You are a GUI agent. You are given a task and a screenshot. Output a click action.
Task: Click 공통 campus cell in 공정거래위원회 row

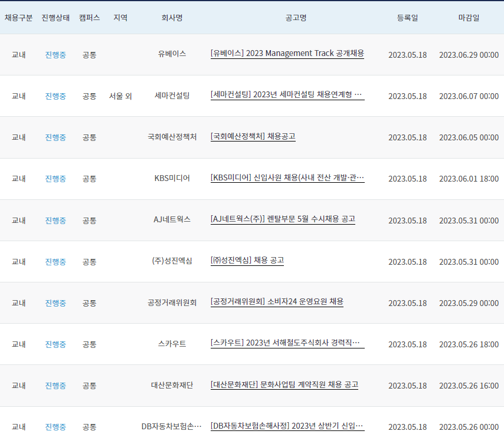89,303
